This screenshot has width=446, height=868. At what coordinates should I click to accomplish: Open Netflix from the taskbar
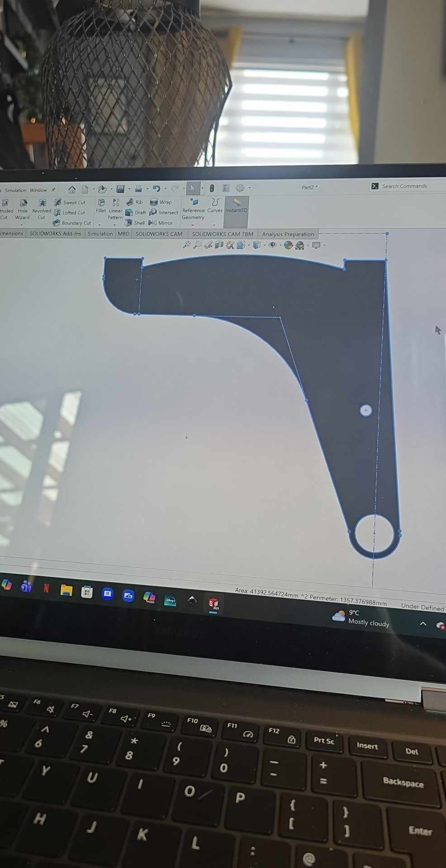click(x=46, y=588)
